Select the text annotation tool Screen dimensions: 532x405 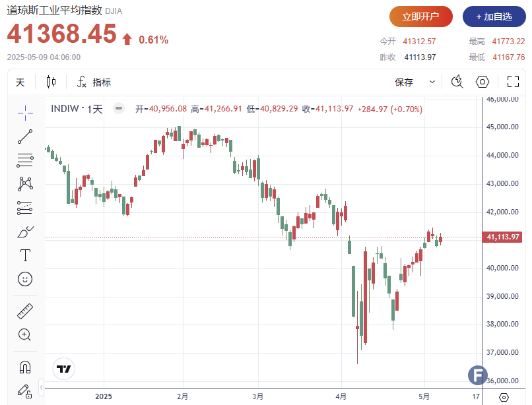click(25, 255)
